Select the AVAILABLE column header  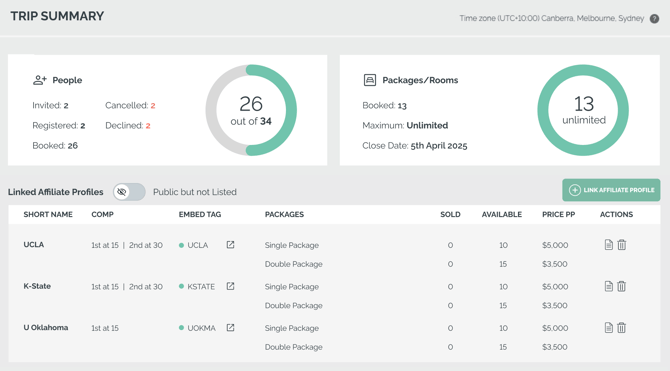click(x=502, y=215)
